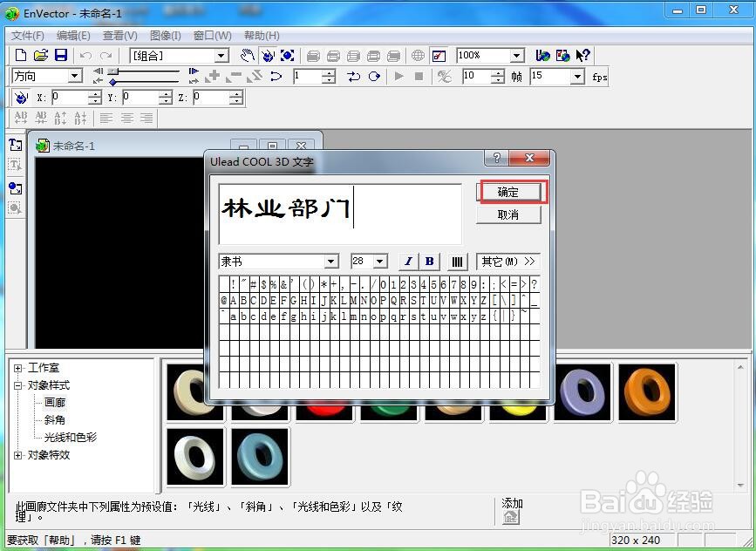Toggle italic in text dialog

click(408, 262)
